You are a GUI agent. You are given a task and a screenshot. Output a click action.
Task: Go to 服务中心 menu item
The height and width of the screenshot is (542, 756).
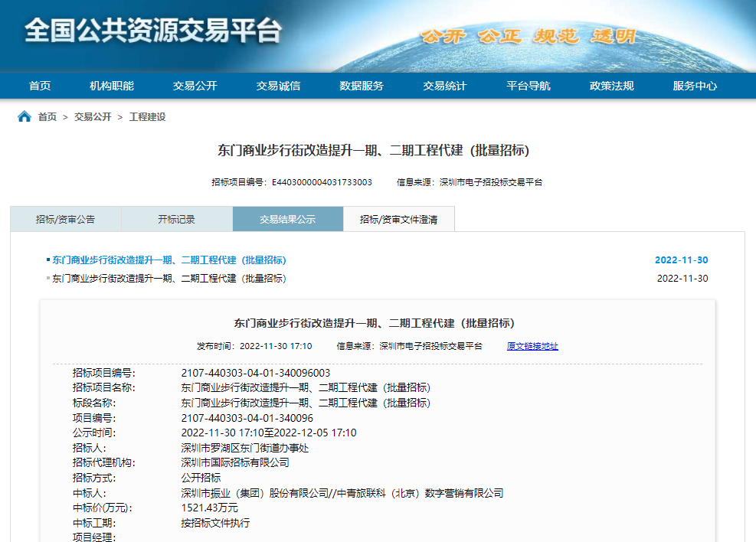[695, 86]
